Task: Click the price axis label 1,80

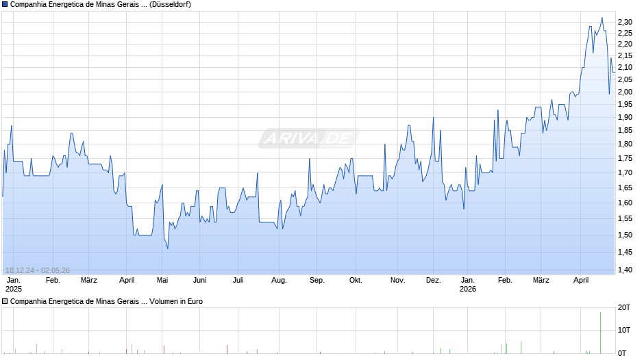Action: [625, 144]
